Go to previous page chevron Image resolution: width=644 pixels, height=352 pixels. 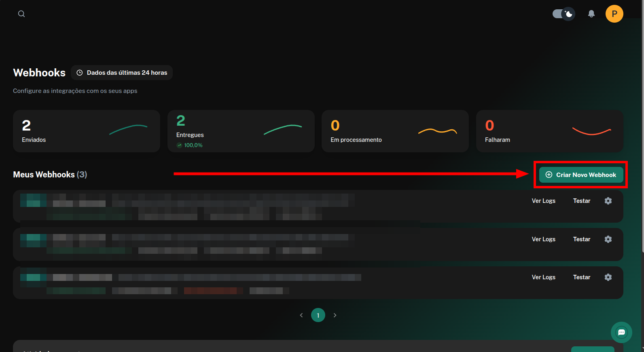[x=301, y=315]
